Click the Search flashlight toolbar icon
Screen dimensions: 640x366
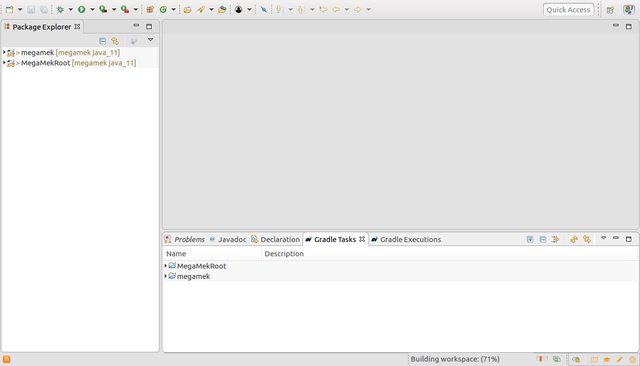tap(201, 9)
